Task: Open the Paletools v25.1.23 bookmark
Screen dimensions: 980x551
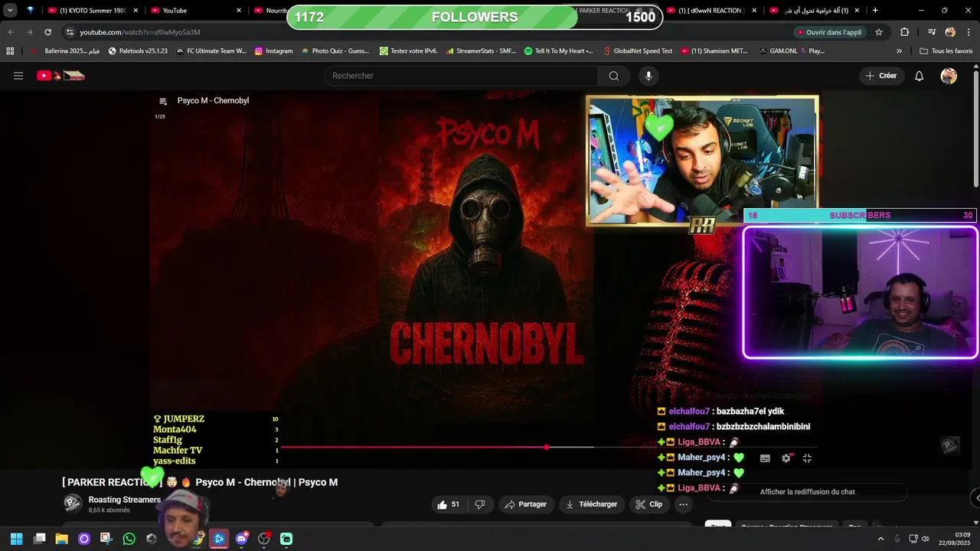Action: pyautogui.click(x=138, y=51)
